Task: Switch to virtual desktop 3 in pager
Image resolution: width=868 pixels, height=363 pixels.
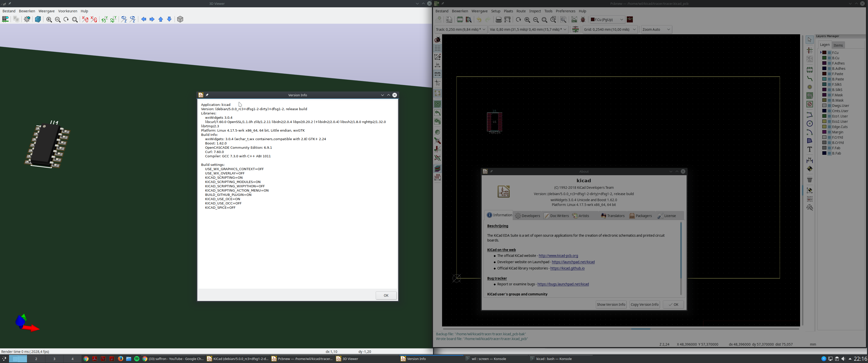Action: tap(54, 359)
